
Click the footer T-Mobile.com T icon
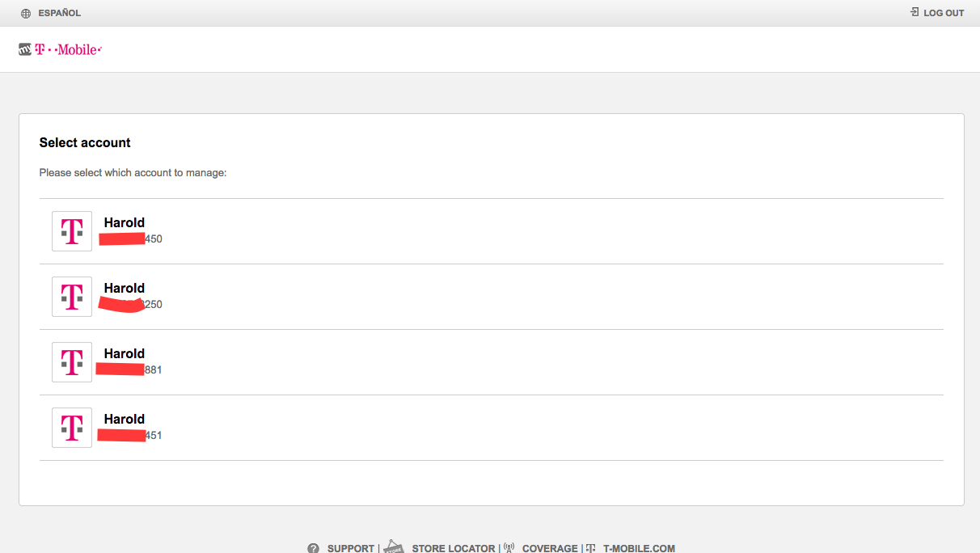591,548
